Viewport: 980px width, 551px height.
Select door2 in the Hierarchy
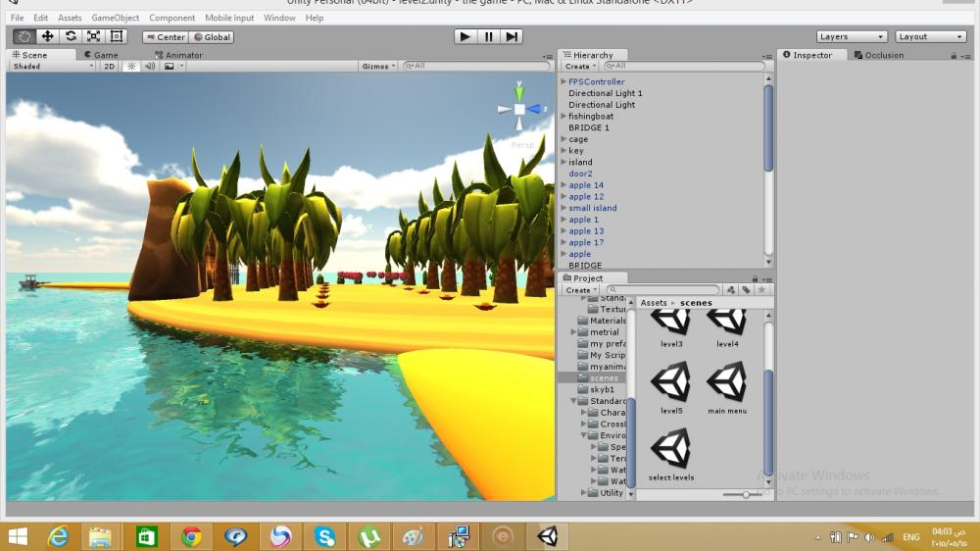[580, 174]
